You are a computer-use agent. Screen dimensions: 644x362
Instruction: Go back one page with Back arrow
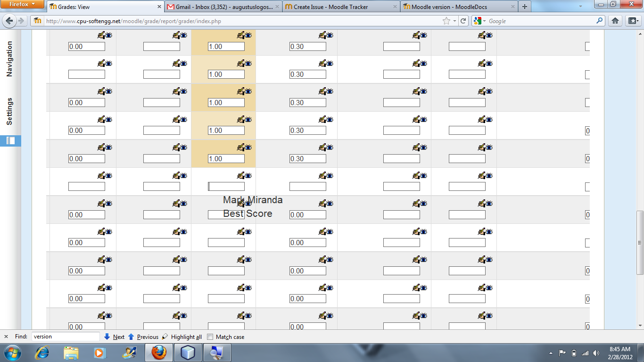click(9, 21)
